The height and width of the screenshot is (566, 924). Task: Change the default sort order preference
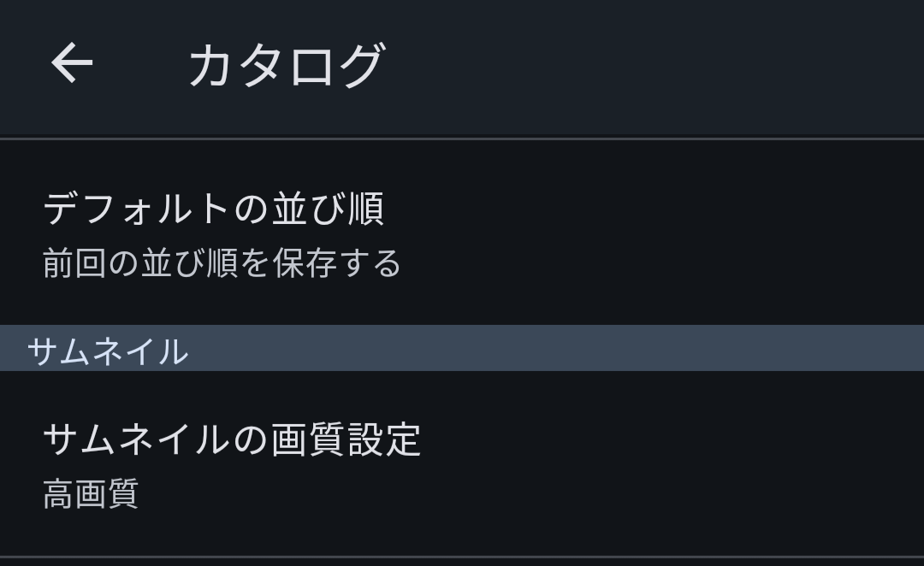tap(462, 233)
